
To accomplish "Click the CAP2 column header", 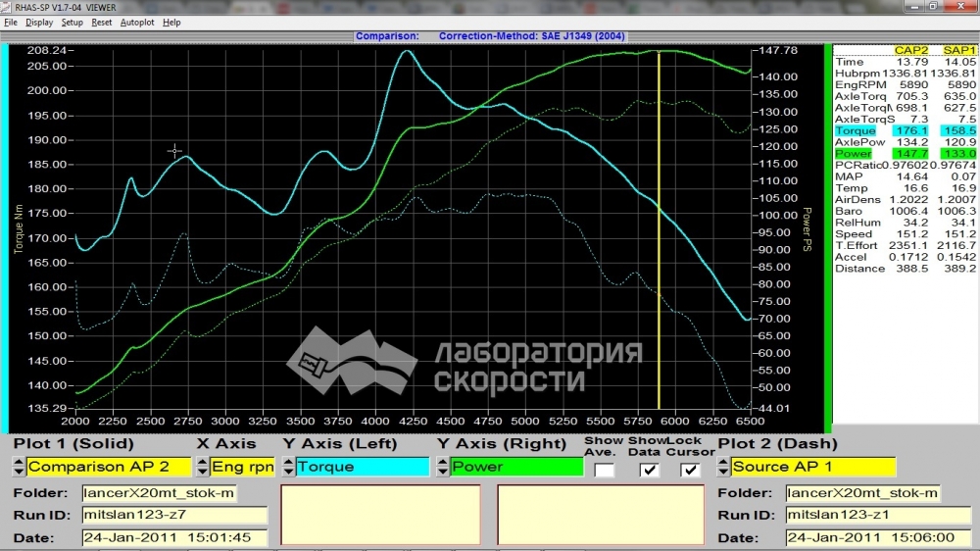I will click(910, 50).
